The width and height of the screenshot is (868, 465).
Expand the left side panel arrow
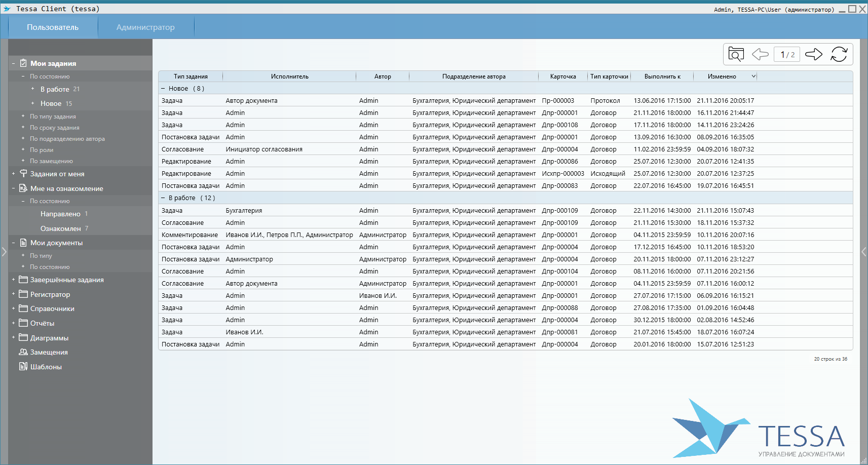(x=4, y=252)
